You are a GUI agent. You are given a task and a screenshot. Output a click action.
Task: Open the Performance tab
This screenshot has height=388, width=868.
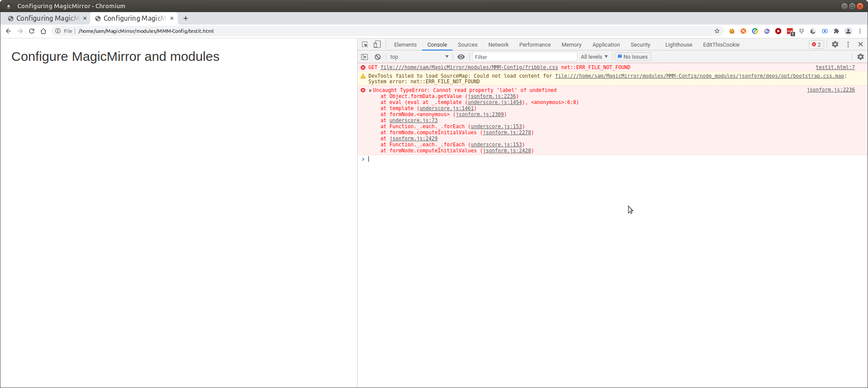(x=535, y=45)
